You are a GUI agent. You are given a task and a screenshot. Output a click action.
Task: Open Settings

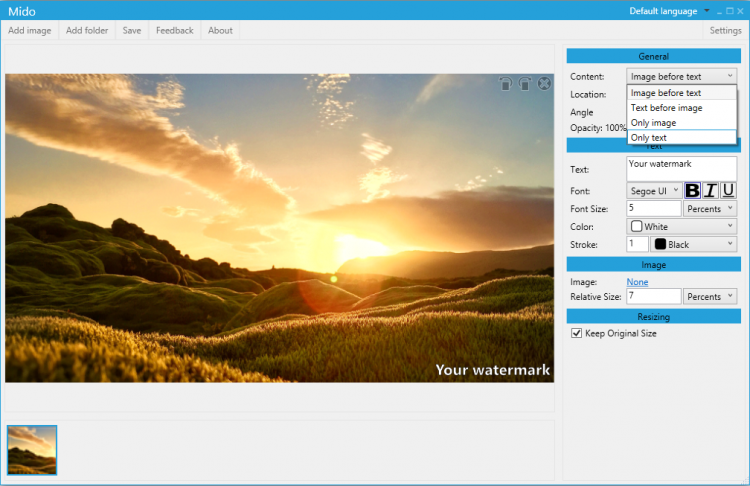coord(725,31)
